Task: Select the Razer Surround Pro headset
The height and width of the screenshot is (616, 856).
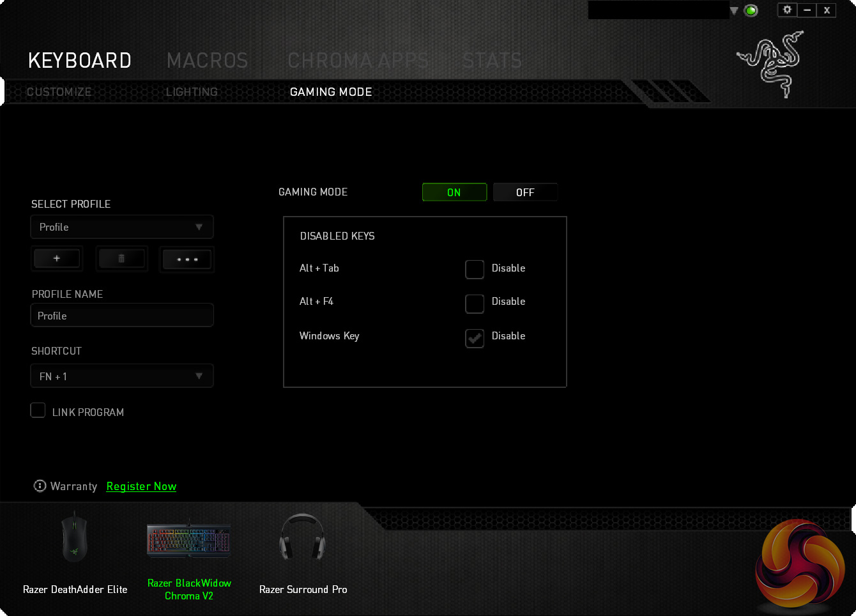Action: click(303, 537)
